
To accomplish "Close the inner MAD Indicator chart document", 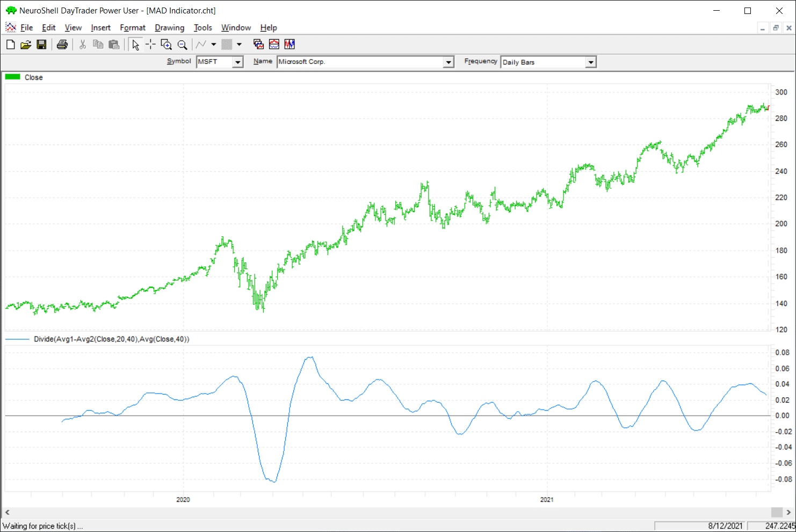I will click(789, 28).
